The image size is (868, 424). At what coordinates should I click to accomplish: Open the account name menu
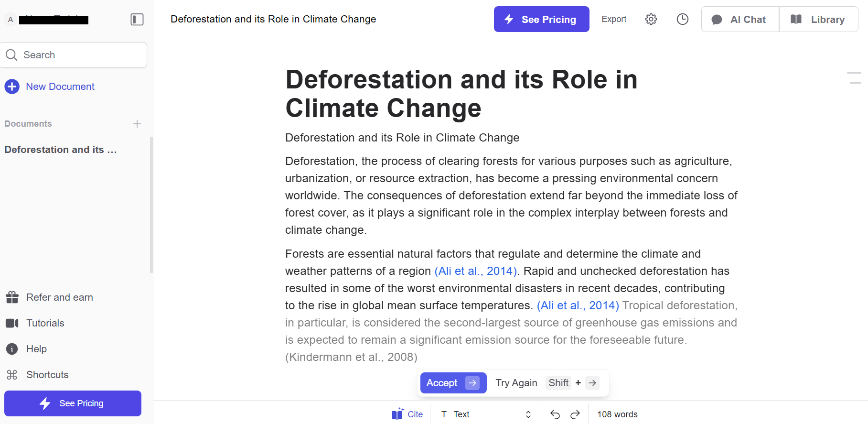point(48,20)
